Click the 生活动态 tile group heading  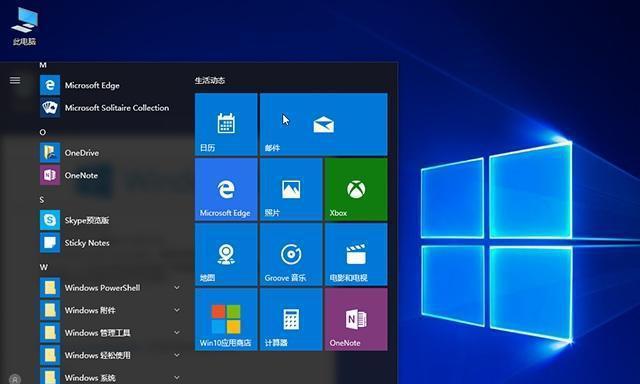(x=210, y=80)
